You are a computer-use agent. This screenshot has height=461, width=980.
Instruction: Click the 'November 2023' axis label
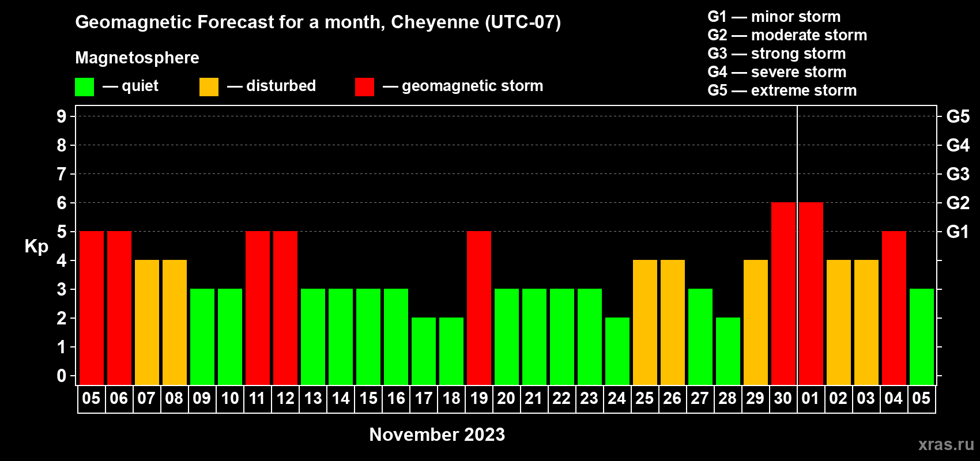coord(437,434)
